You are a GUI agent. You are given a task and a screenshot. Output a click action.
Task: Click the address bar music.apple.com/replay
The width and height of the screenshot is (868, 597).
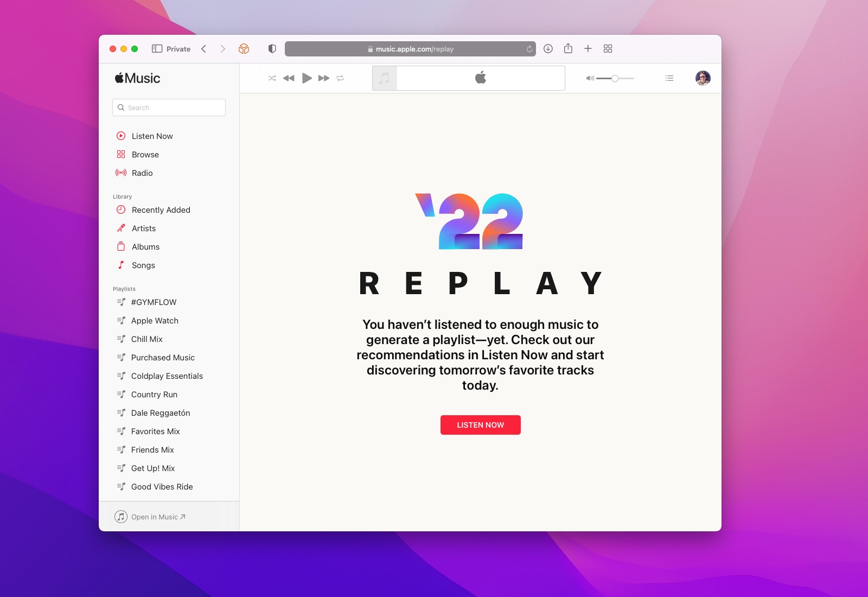point(410,49)
